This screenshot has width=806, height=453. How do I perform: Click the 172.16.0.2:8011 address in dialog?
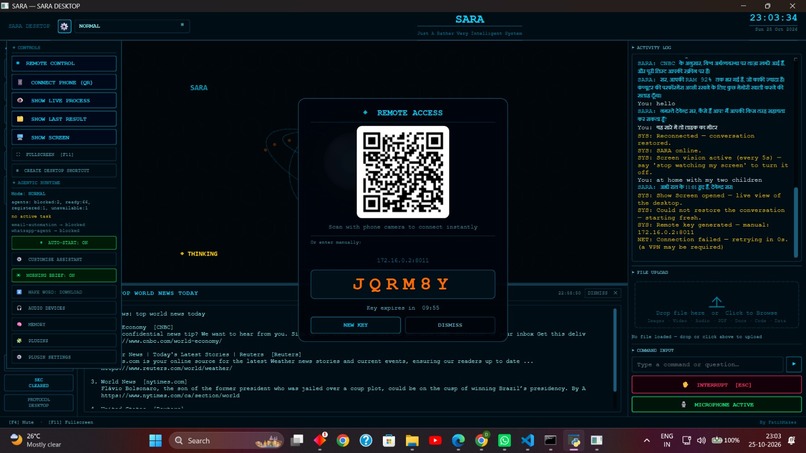(402, 260)
